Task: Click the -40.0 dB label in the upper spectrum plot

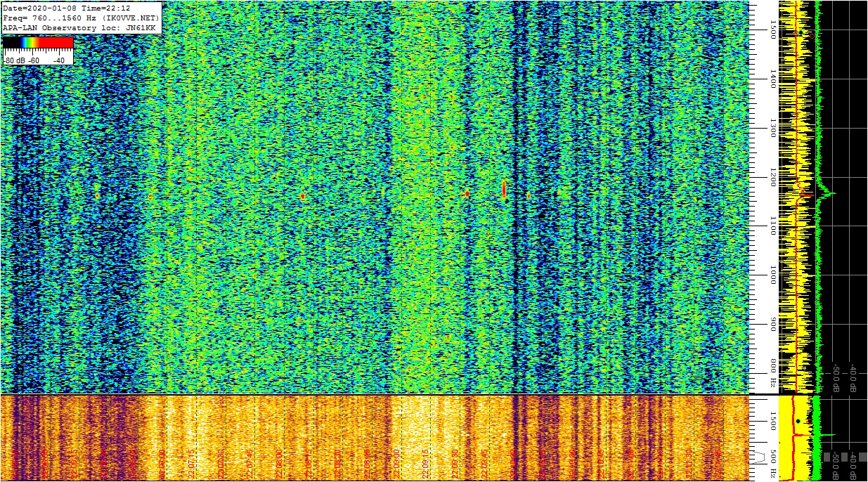Action: point(853,377)
